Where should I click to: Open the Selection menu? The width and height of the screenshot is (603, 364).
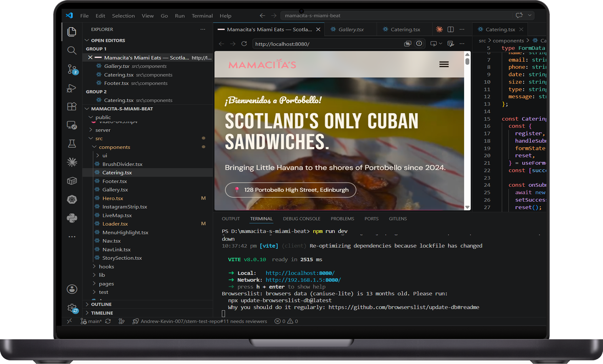(123, 16)
